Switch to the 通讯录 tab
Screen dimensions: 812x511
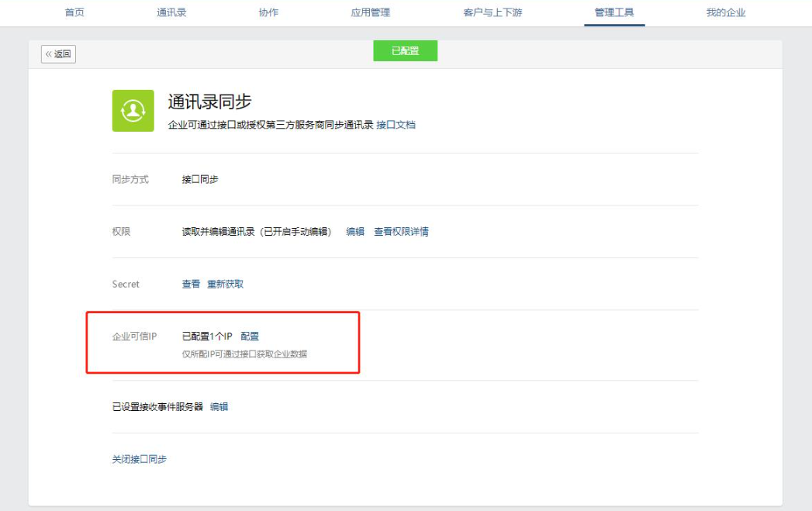point(171,13)
